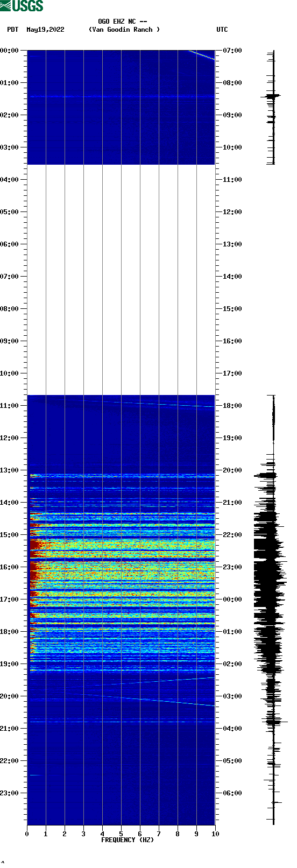Click the 02:00 PDT time label

click(x=10, y=115)
